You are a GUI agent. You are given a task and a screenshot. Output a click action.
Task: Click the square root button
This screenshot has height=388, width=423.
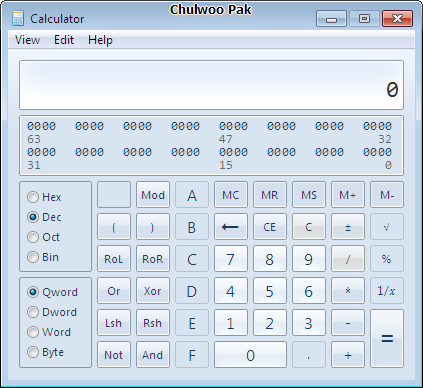coord(387,227)
